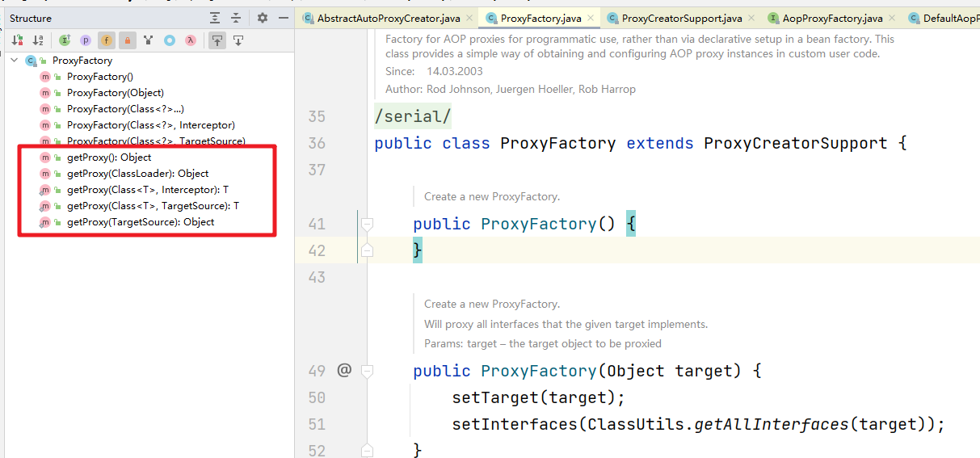Click method icon of getProxy(): Object
The height and width of the screenshot is (458, 980).
(45, 158)
